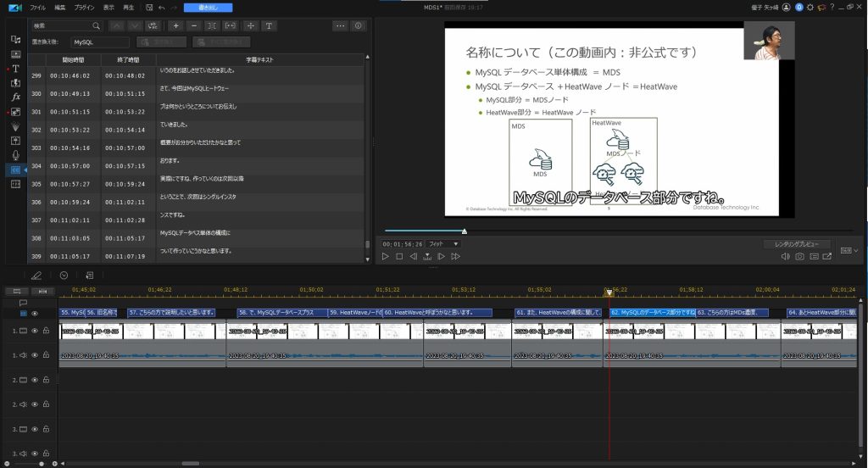This screenshot has width=868, height=468.
Task: Toggle the lock on audio track 1
Action: tap(47, 355)
